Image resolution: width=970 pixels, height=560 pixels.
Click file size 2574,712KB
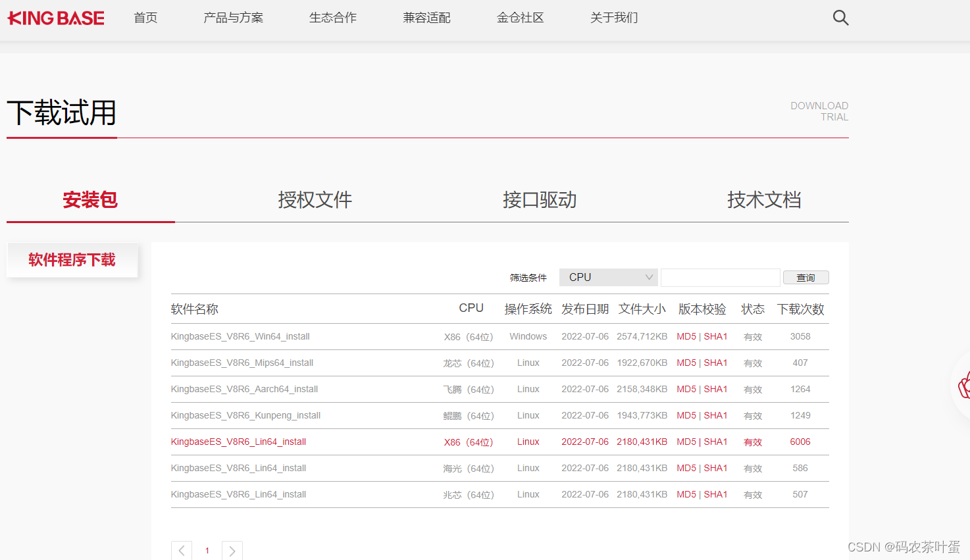click(x=642, y=336)
